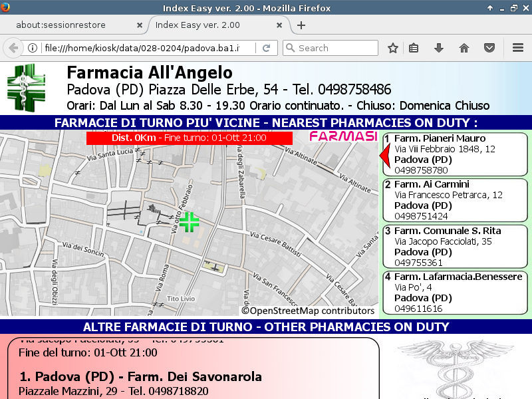Image resolution: width=532 pixels, height=399 pixels.
Task: Open a new tab with the plus button
Action: 301,25
